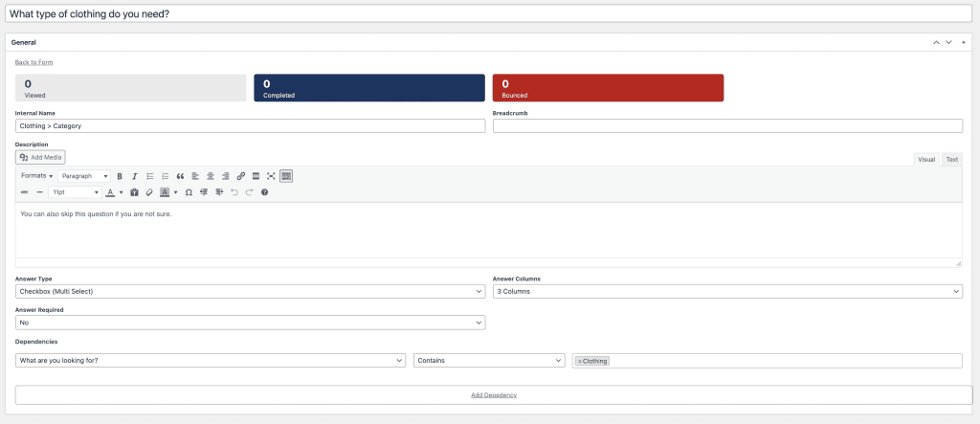Open the Paragraph style dropdown
The width and height of the screenshot is (980, 424).
click(84, 176)
